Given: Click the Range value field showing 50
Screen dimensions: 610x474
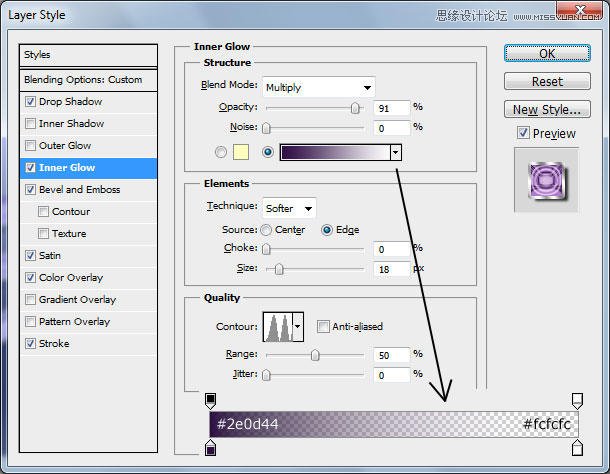Looking at the screenshot, I should [x=392, y=355].
